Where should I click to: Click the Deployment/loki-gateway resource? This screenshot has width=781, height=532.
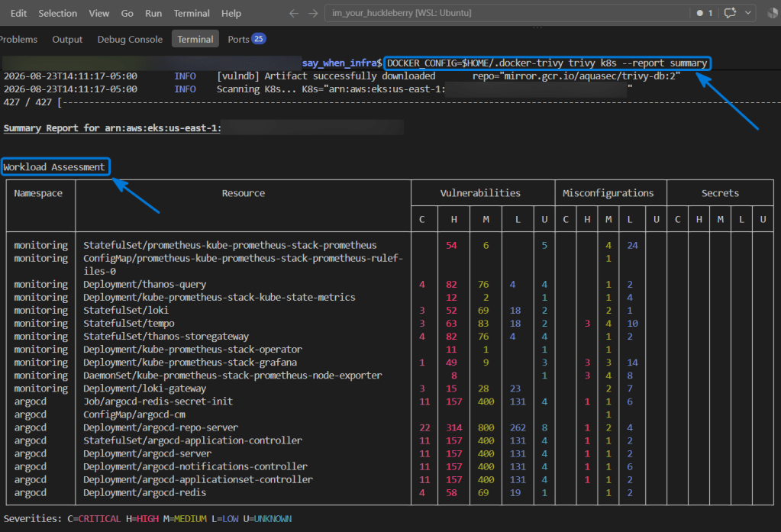click(144, 388)
